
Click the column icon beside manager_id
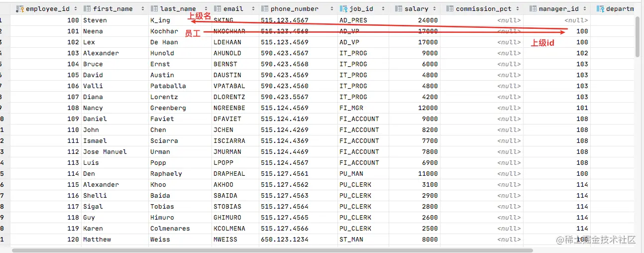533,8
